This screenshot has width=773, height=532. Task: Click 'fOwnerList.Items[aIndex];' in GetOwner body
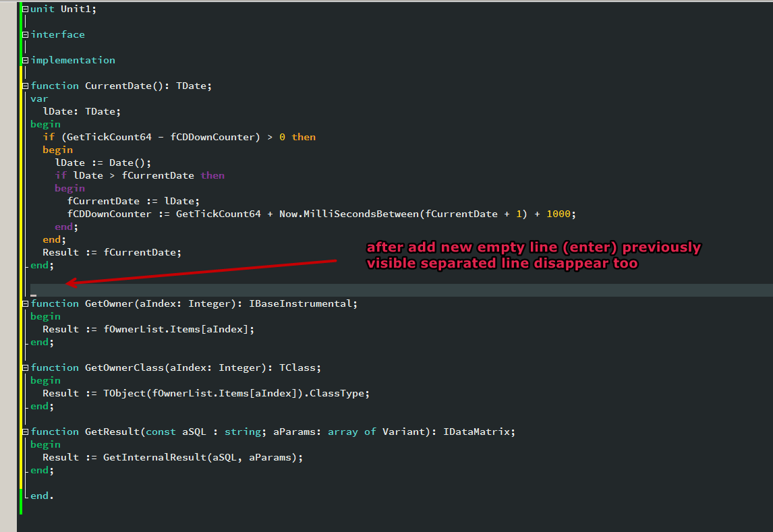point(179,329)
